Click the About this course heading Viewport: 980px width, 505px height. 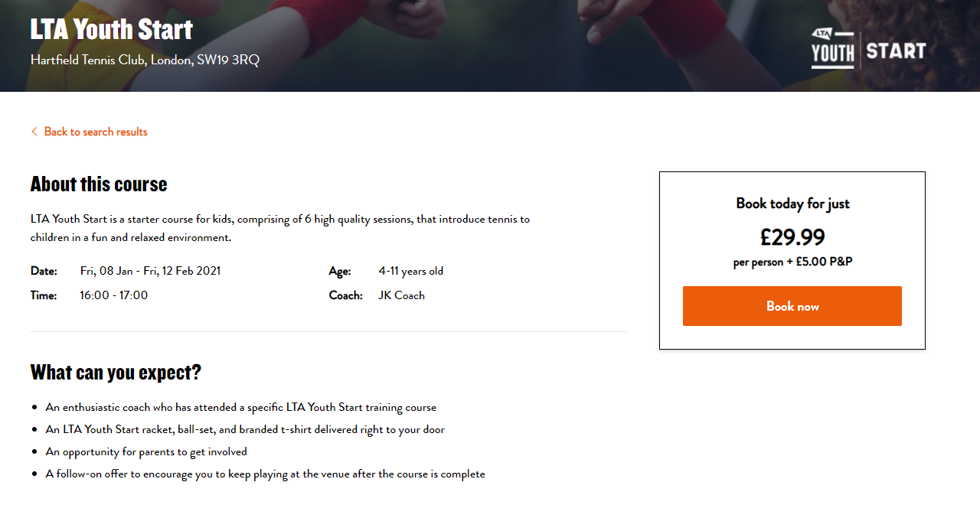[x=99, y=184]
